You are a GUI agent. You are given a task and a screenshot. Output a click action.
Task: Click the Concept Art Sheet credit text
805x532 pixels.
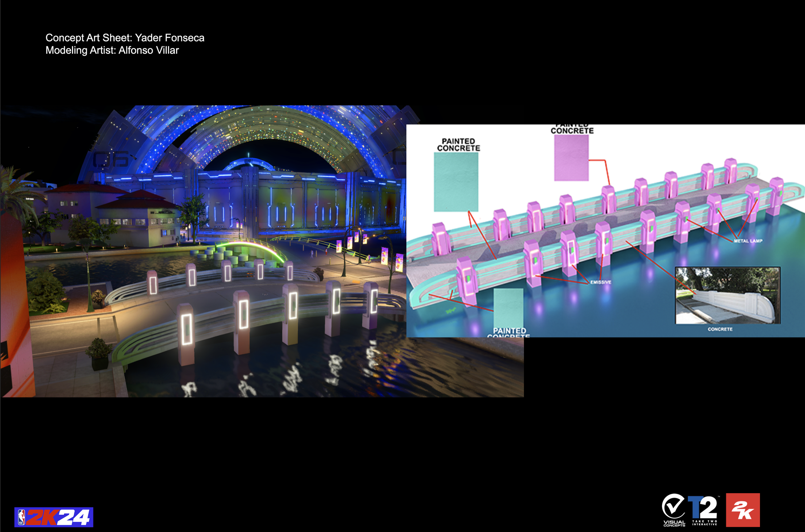pos(125,38)
